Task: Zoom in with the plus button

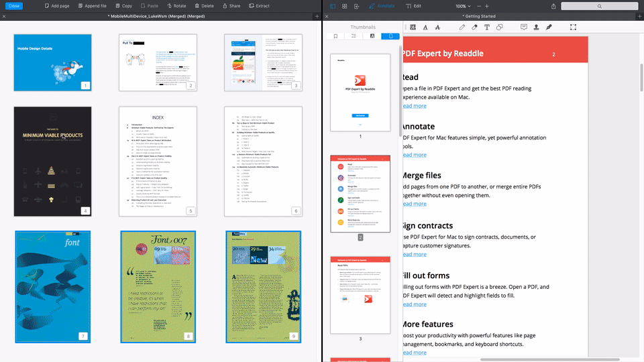Action: pyautogui.click(x=487, y=6)
